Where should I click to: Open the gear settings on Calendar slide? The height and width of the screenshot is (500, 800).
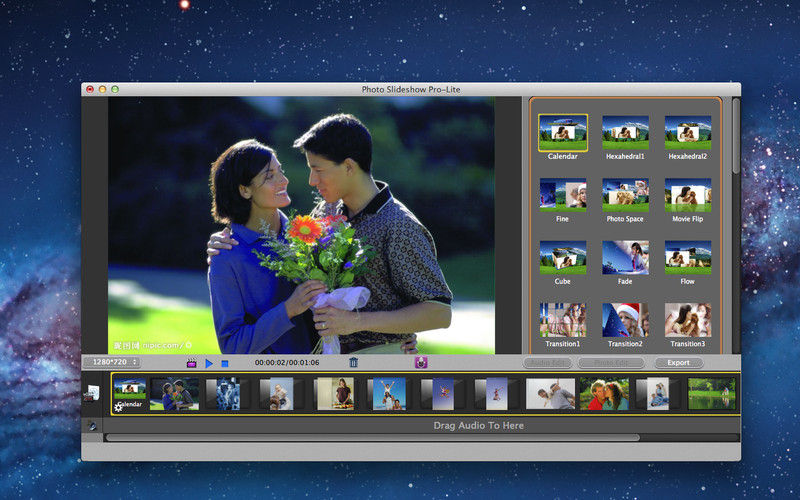click(118, 407)
